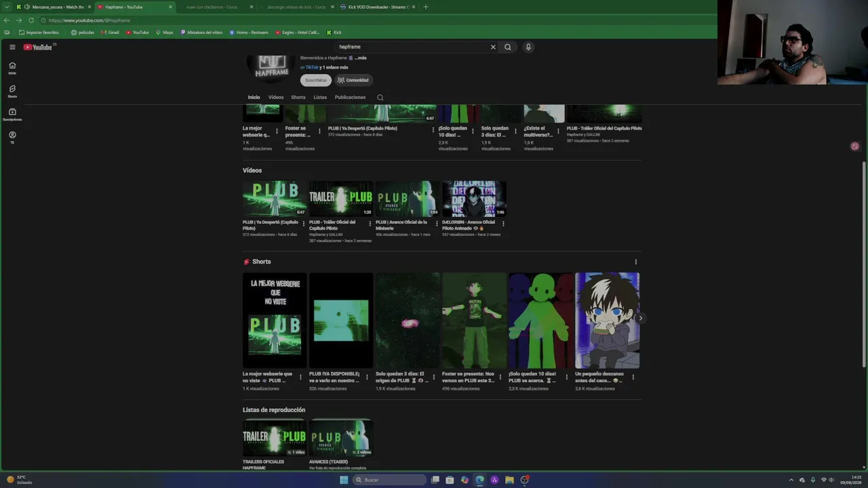868x488 pixels.
Task: Click the taskbar Buscar search box
Action: (x=390, y=480)
